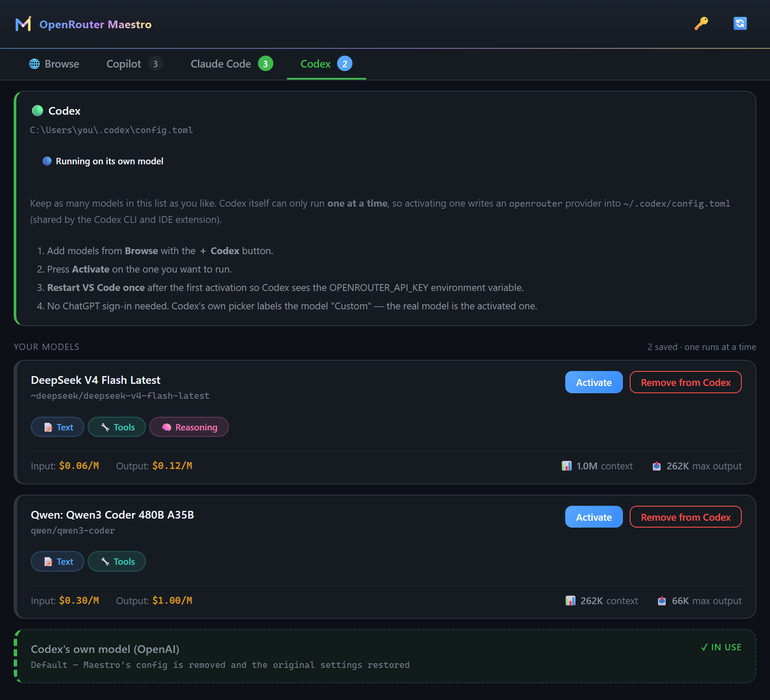Click the $1.00/M output price

pos(172,600)
